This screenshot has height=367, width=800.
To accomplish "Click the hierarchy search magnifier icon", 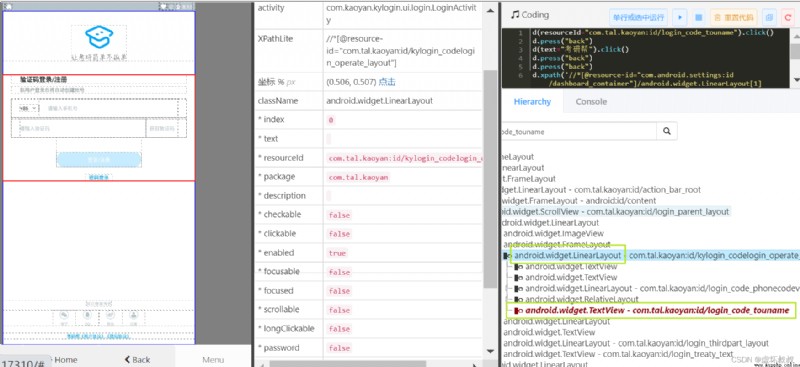I will pos(667,131).
